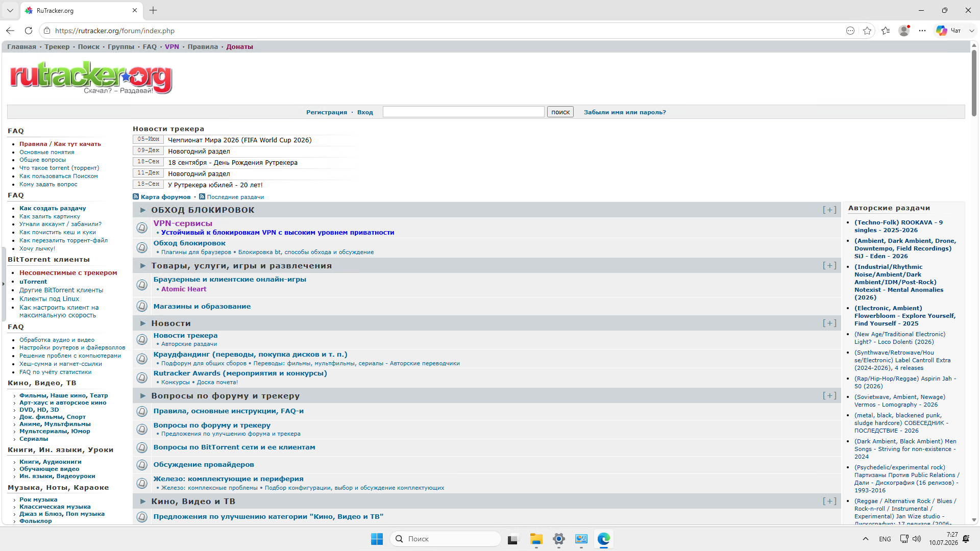
Task: Toggle the [+] on Кино, Видео и ТВ header
Action: tap(829, 501)
